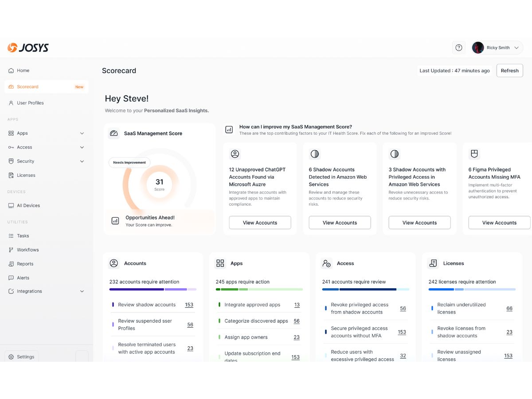The width and height of the screenshot is (532, 399).
Task: Click the ChatGPT accounts user icon
Action: pos(235,154)
